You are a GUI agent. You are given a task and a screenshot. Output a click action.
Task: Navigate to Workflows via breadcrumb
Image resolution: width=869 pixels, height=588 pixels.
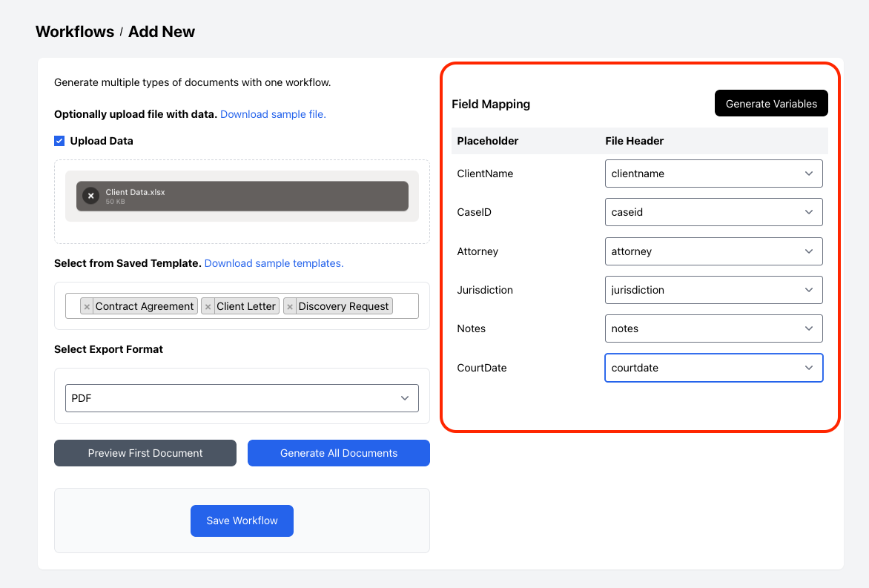75,31
